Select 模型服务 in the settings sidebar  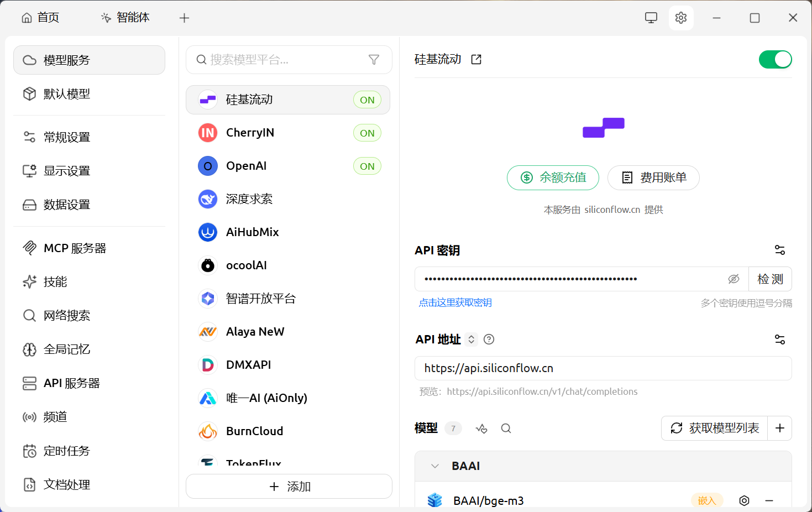click(89, 60)
